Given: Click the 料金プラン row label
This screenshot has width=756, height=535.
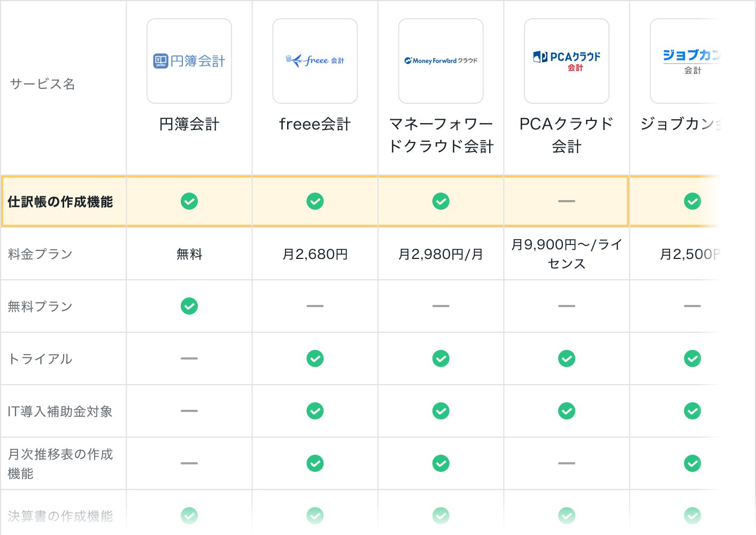Looking at the screenshot, I should (x=40, y=254).
